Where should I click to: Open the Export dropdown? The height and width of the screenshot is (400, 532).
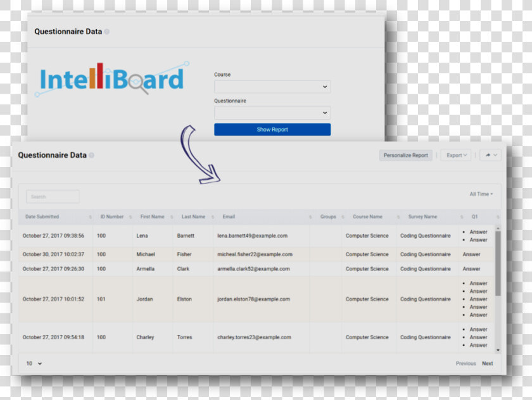456,155
